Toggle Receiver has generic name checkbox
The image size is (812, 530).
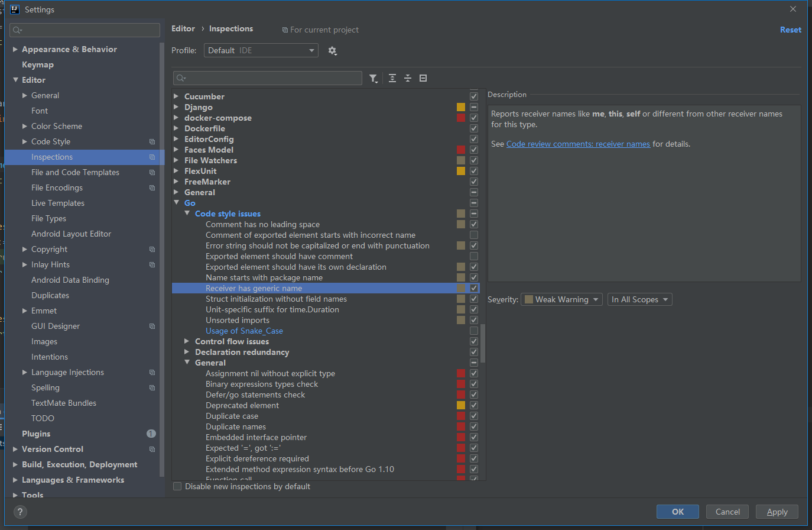click(474, 288)
